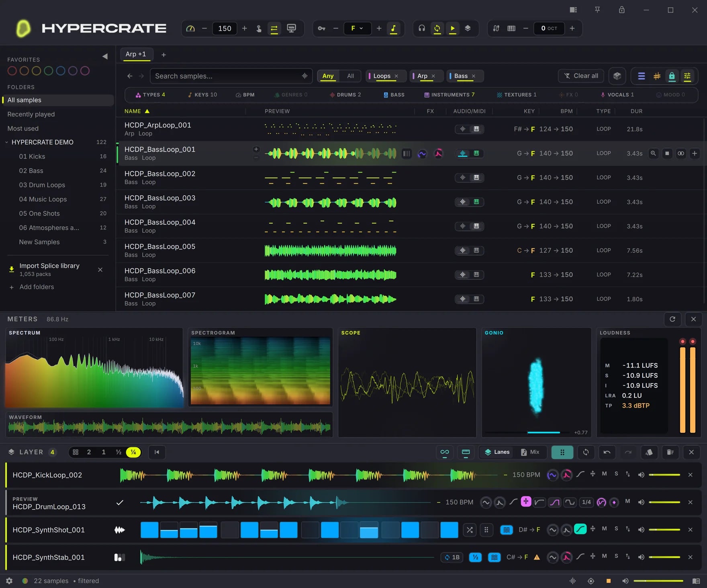Screen dimensions: 707x588
Task: Refresh the Meters panel
Action: click(672, 319)
